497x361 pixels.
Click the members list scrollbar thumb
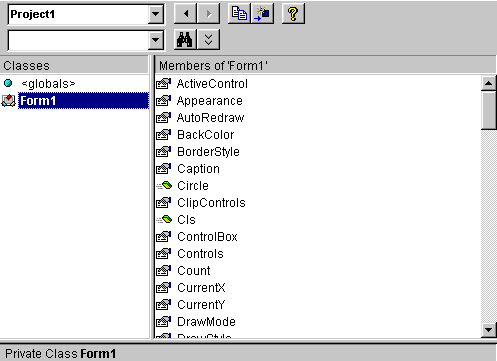pos(489,110)
